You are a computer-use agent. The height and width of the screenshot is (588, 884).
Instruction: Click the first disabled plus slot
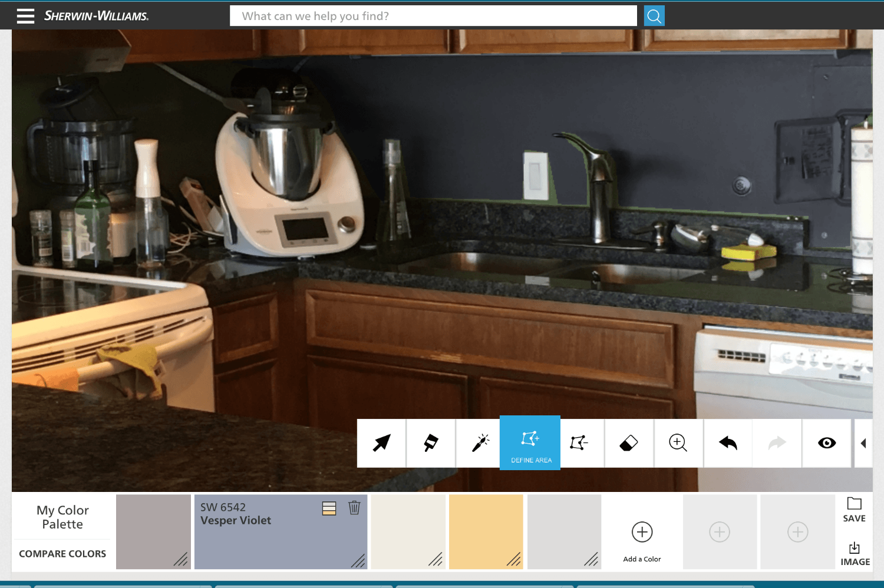click(720, 531)
